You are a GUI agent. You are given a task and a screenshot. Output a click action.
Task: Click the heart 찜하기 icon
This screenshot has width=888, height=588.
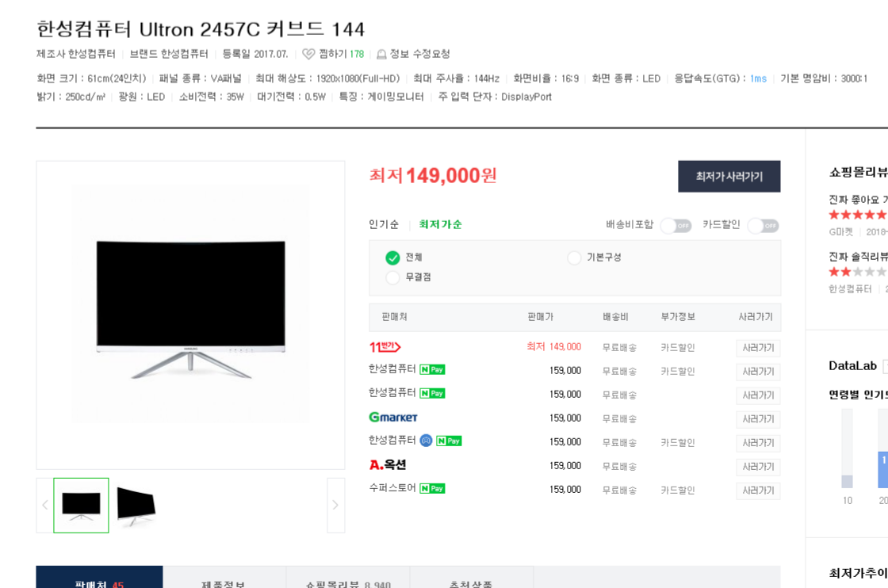click(x=308, y=54)
